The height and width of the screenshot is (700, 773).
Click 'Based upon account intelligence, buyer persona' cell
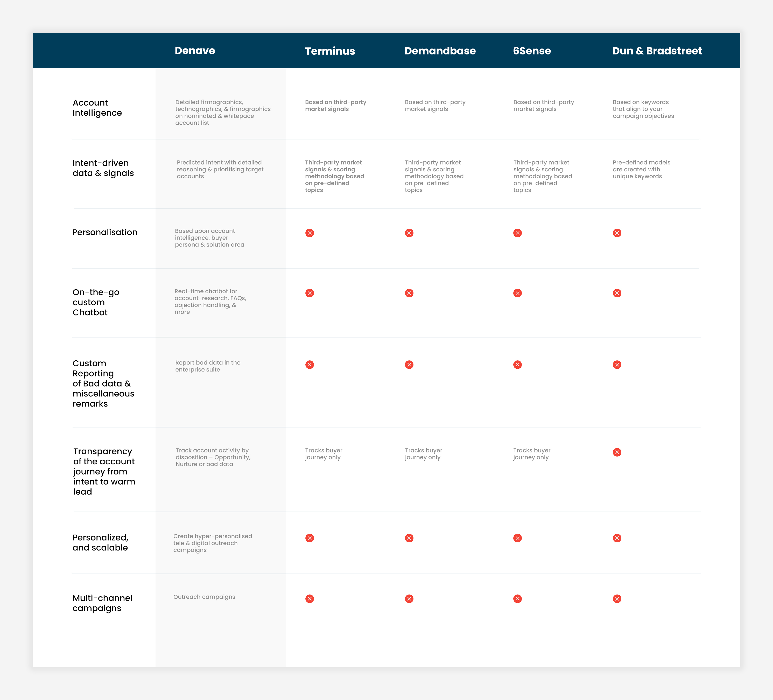[209, 238]
